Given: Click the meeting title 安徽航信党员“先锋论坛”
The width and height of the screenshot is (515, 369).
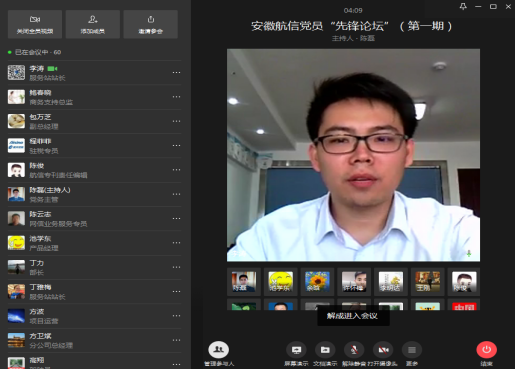Looking at the screenshot, I should (352, 26).
